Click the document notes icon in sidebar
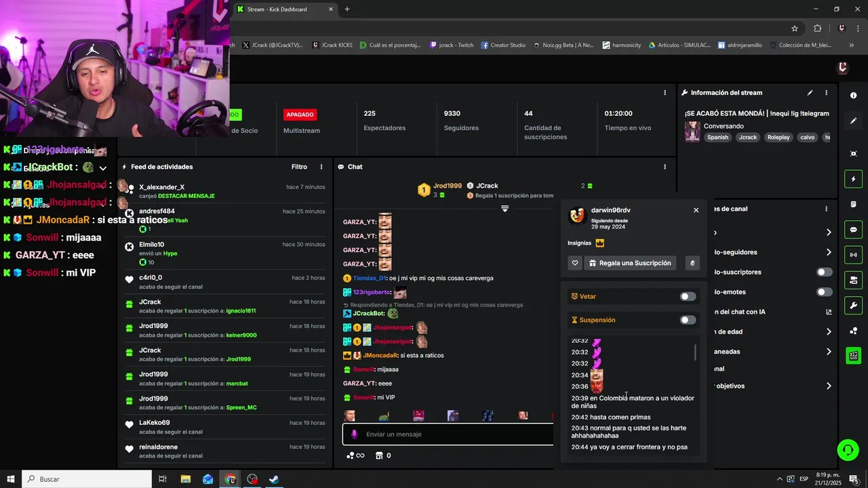This screenshot has width=868, height=488. coord(853,204)
